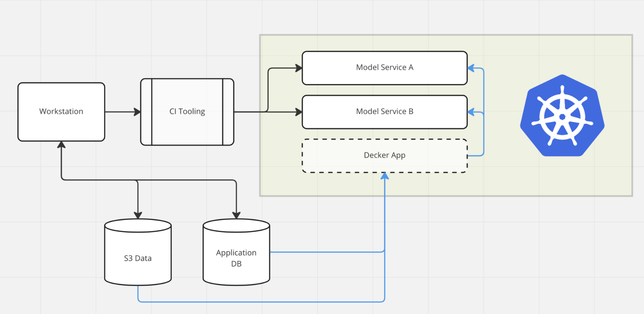Click blue arrowhead at Model Service B
This screenshot has height=314, width=644.
tap(471, 112)
